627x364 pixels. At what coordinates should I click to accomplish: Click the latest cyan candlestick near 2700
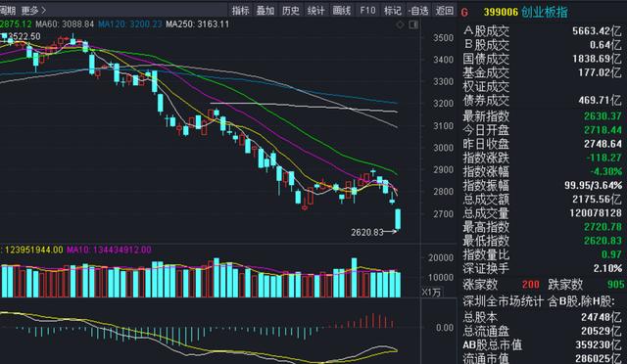398,219
